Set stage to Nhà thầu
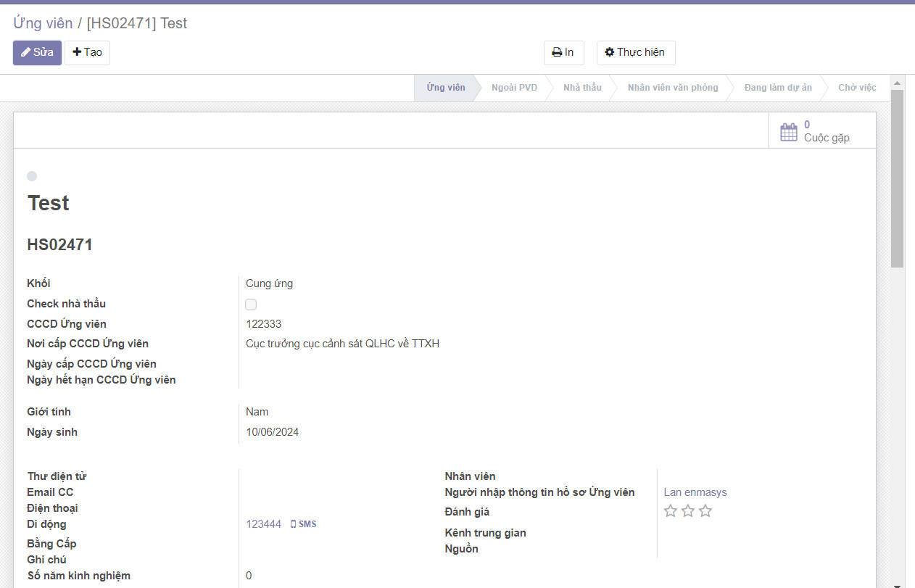The width and height of the screenshot is (915, 588). coord(582,88)
